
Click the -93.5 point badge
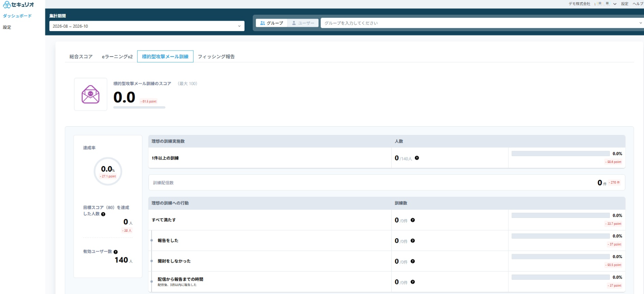613,265
